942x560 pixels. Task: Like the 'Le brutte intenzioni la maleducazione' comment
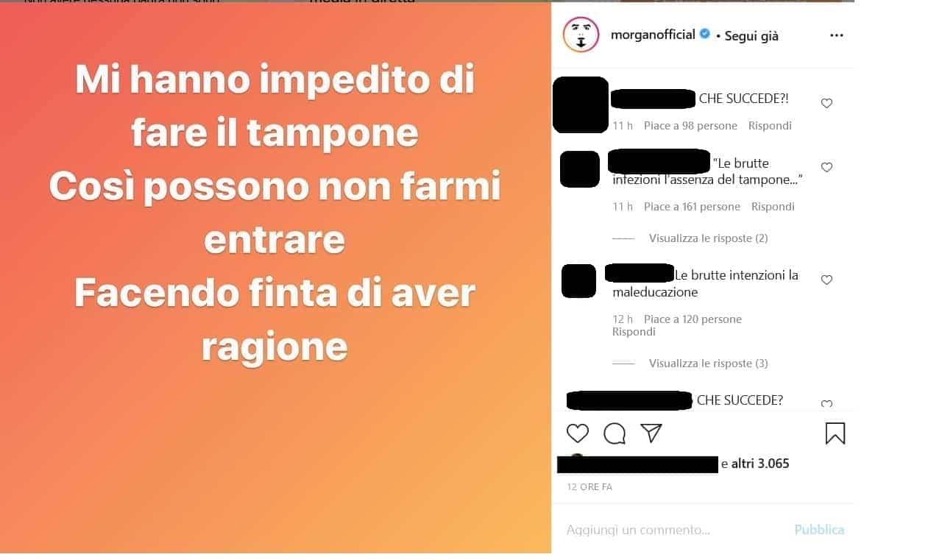tap(826, 280)
